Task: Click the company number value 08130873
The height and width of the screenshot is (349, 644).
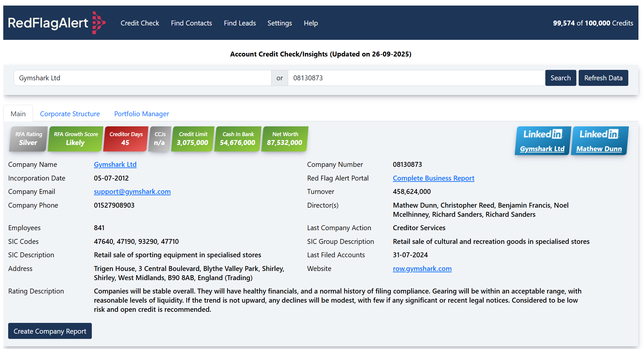Action: click(407, 165)
